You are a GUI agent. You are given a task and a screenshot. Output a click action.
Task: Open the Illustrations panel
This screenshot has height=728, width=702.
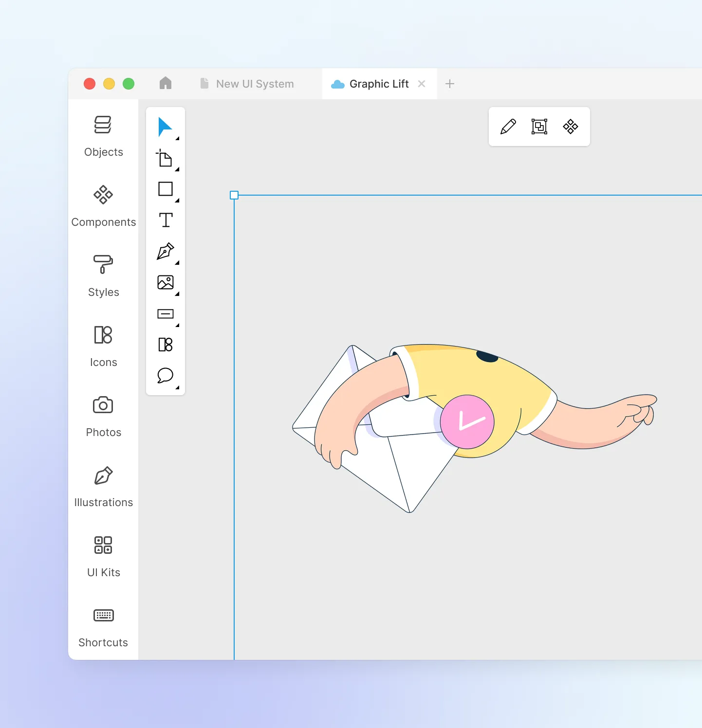click(103, 487)
